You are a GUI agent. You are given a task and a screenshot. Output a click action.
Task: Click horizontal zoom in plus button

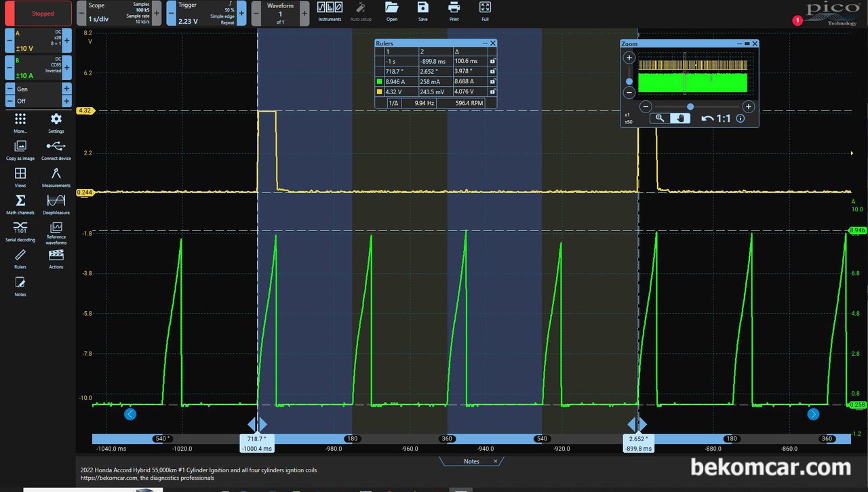point(748,107)
